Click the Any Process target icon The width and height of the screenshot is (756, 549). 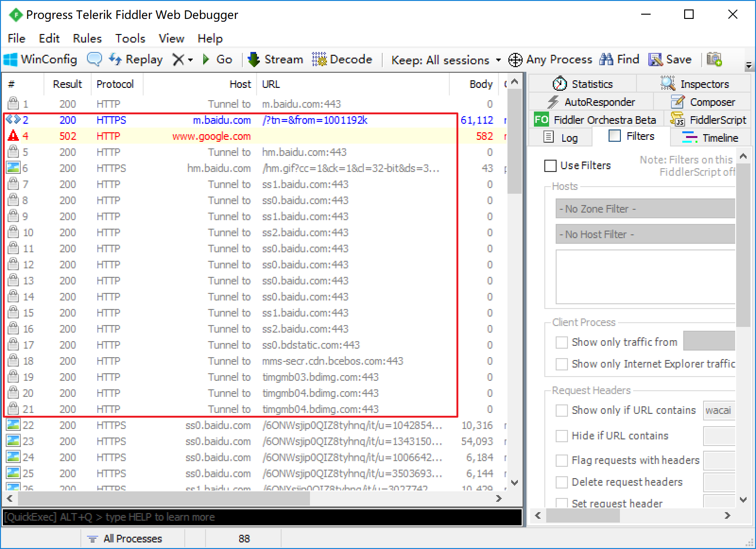tap(515, 60)
